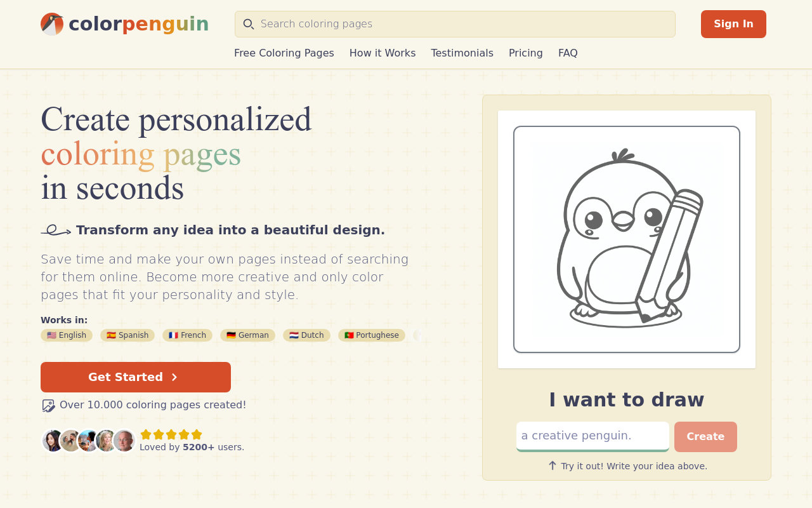Click the squiggly arrow icon before Transform
The image size is (812, 508).
click(56, 231)
